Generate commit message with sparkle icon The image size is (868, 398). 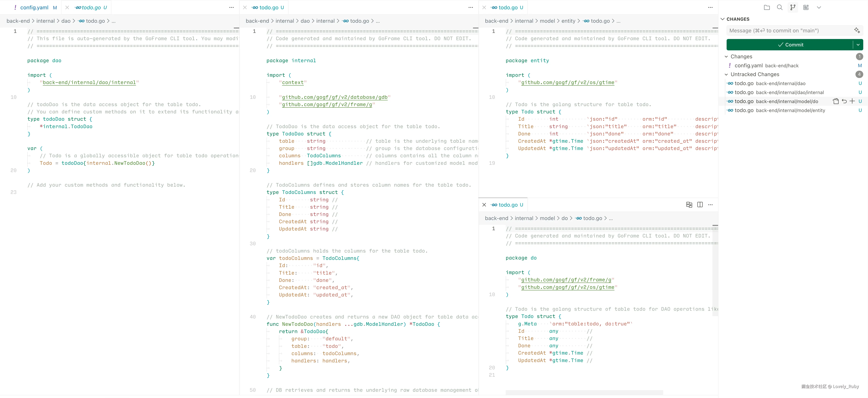point(856,31)
